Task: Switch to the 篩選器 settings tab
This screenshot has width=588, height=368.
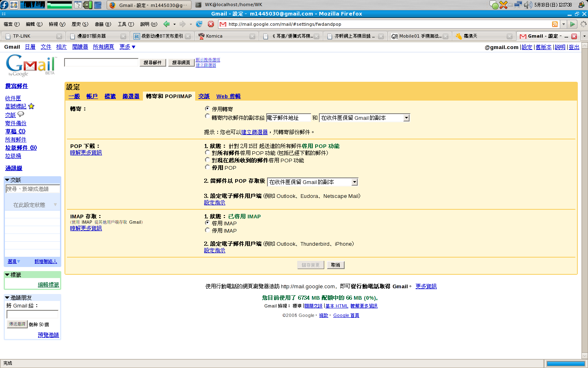Action: click(131, 96)
